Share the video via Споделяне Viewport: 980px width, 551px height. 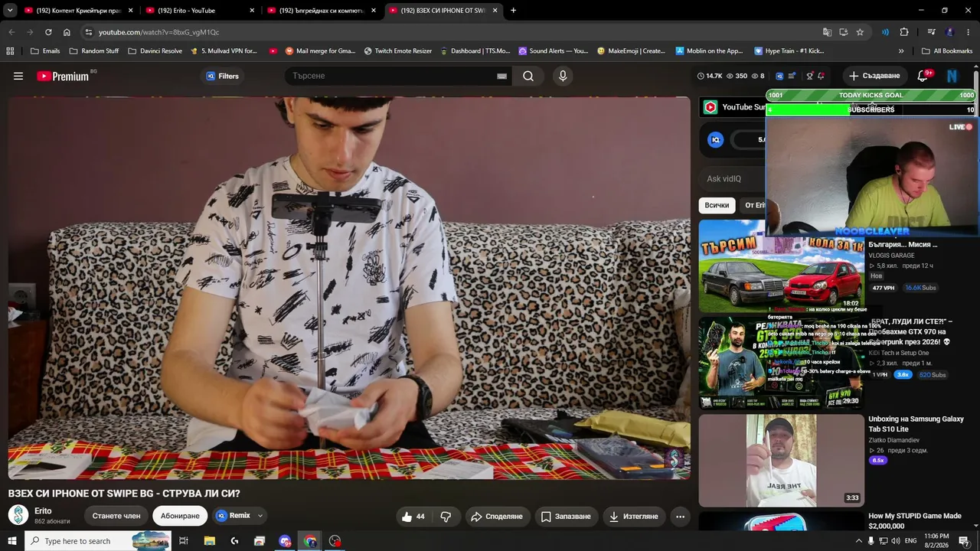coord(496,517)
